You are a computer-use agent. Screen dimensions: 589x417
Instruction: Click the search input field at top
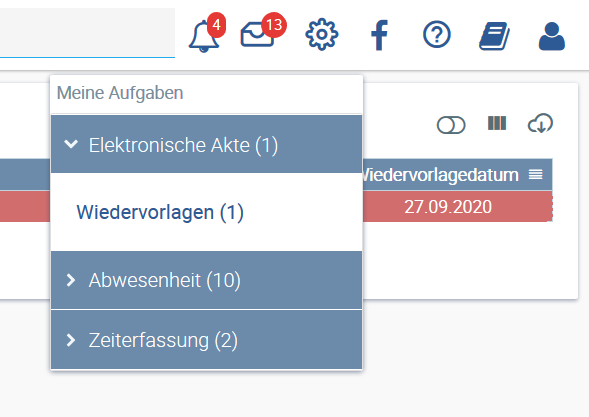tap(87, 33)
